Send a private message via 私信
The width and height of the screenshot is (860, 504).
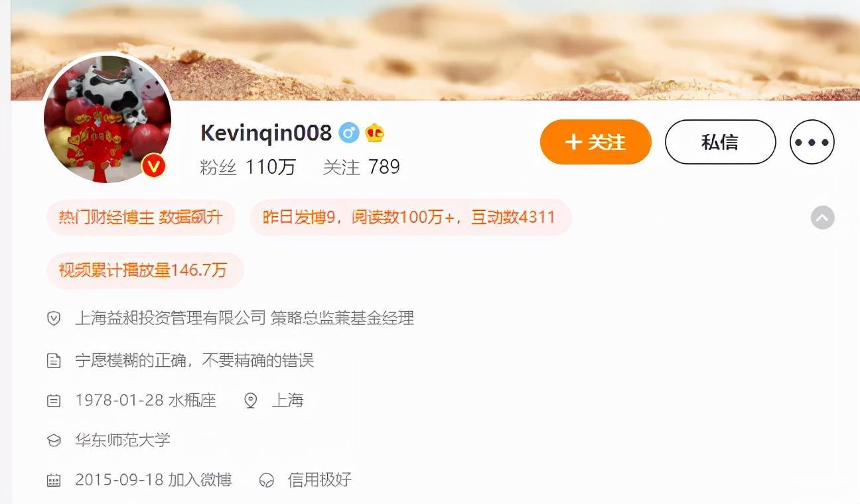point(720,142)
